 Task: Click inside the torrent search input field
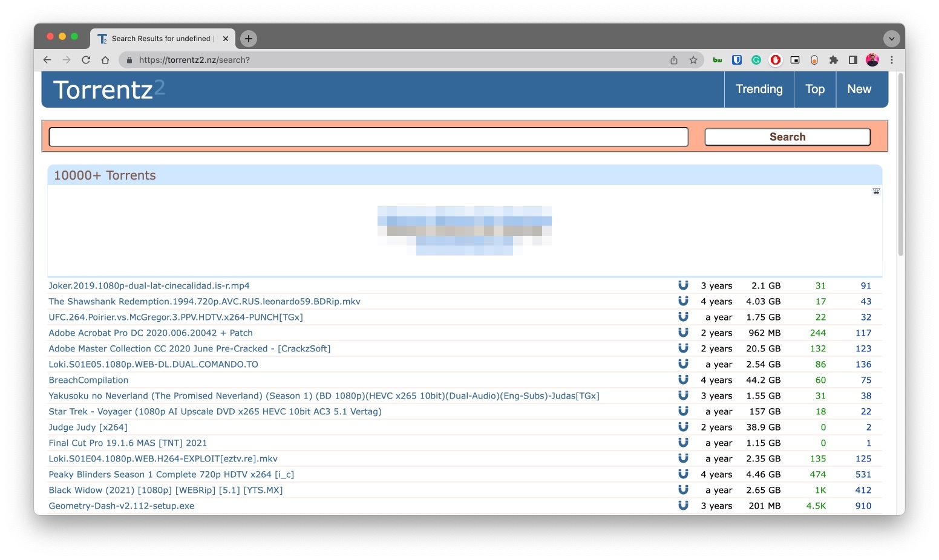point(368,137)
